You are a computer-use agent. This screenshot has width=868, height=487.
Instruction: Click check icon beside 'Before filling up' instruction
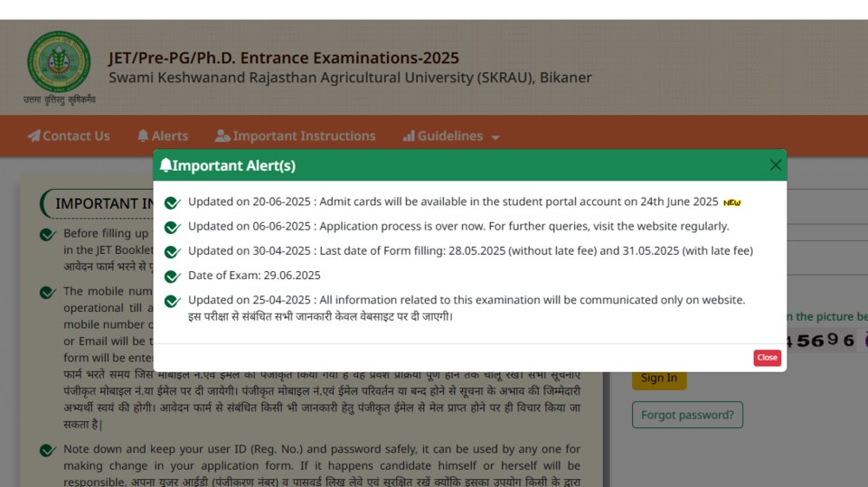tap(48, 235)
